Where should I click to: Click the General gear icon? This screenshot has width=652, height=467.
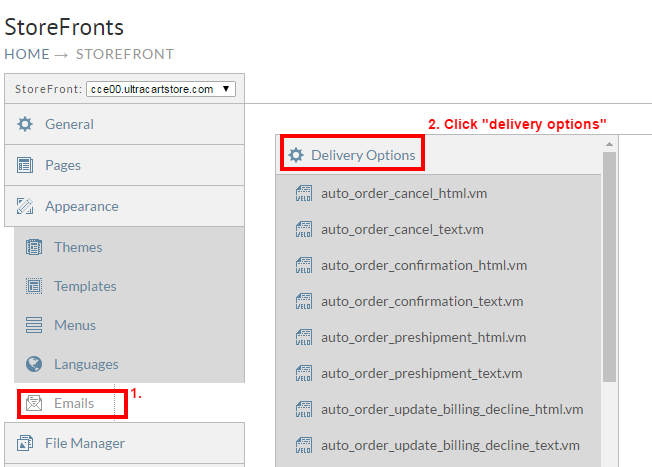25,124
